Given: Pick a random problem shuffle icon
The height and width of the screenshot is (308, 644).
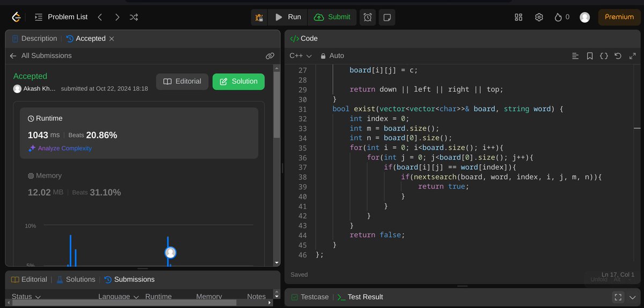Looking at the screenshot, I should pos(134,17).
